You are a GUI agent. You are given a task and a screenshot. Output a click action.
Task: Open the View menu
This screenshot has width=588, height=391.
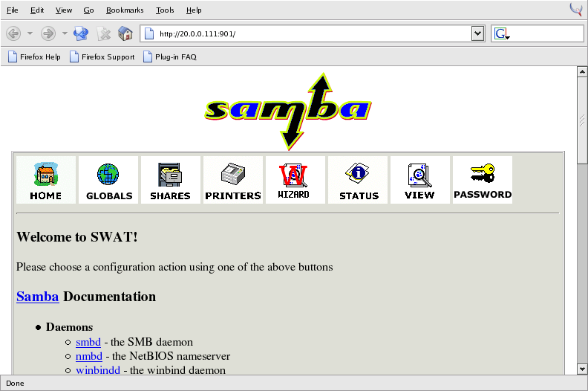coord(64,10)
